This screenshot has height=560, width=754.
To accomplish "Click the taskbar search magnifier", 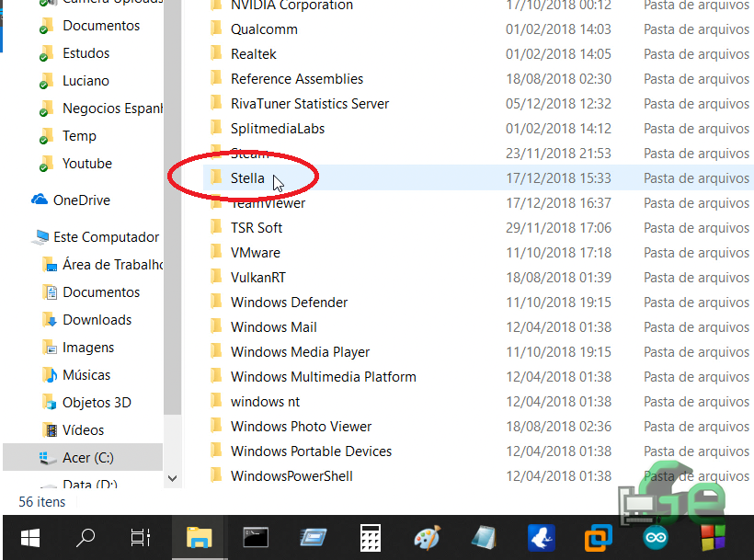I will point(86,537).
